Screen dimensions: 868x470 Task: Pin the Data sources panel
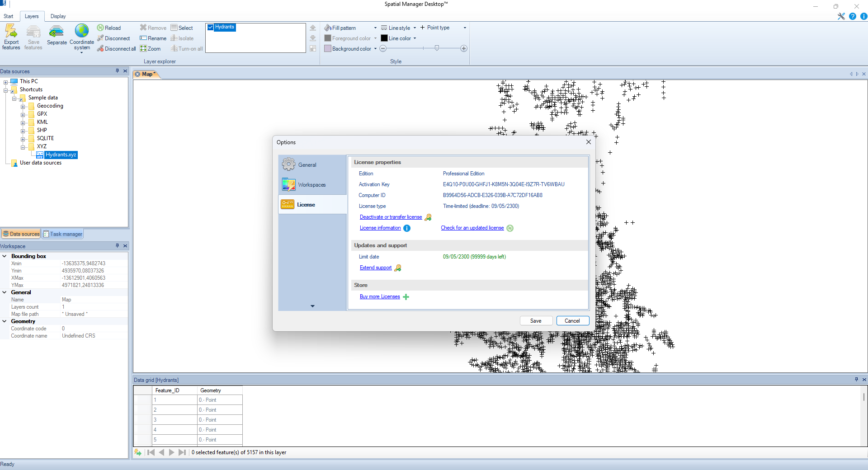[x=118, y=71]
